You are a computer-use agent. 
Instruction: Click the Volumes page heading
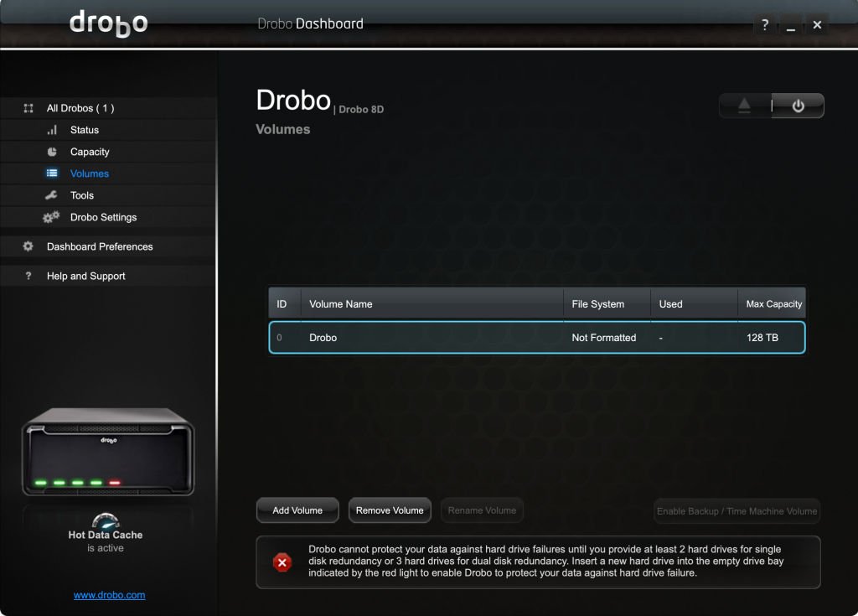tap(283, 129)
